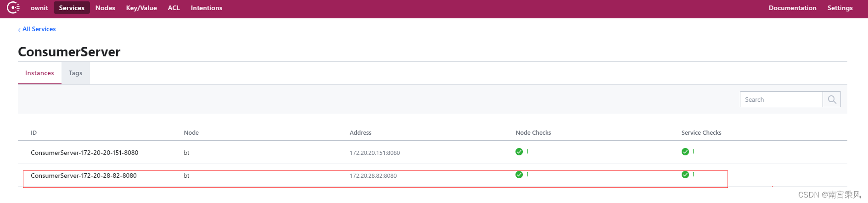The height and width of the screenshot is (203, 868).
Task: Open Settings in the top bar
Action: coord(840,8)
